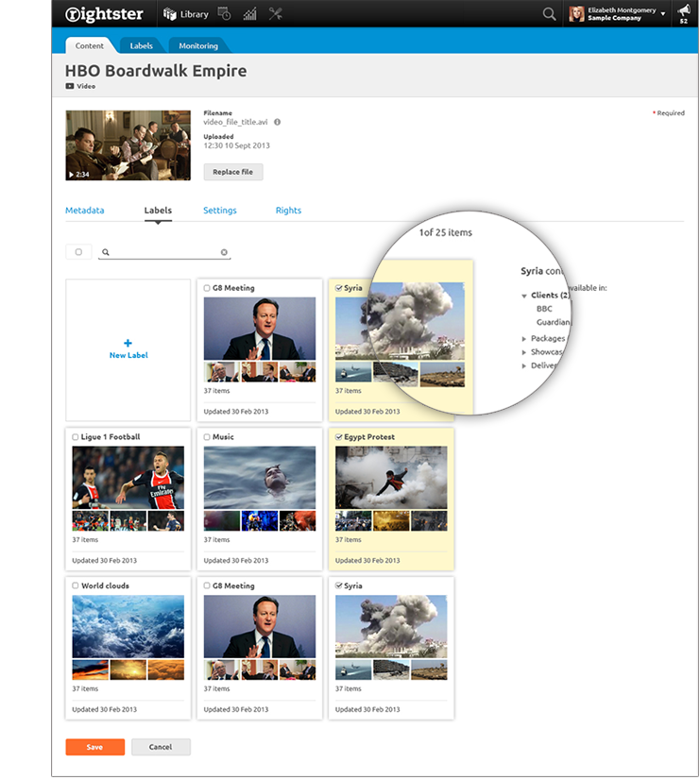Image resolution: width=700 pixels, height=780 pixels.
Task: Create a label via New Label link
Action: (128, 356)
